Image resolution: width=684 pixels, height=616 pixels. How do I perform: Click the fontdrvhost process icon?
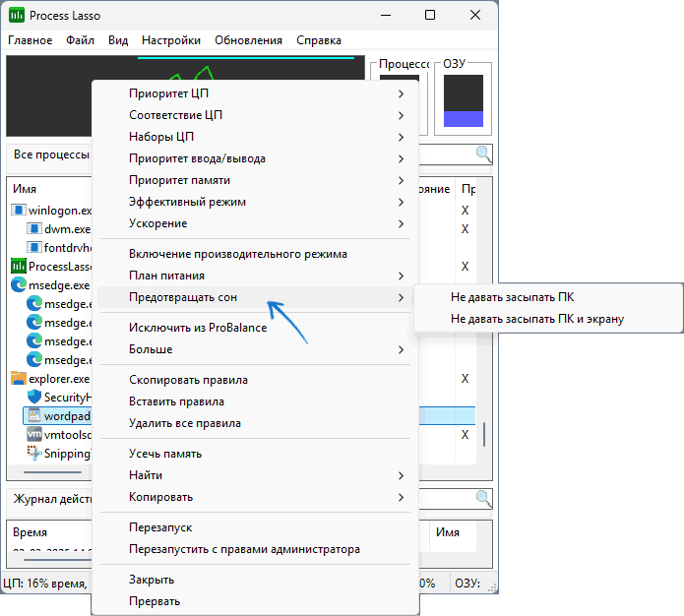[x=34, y=247]
